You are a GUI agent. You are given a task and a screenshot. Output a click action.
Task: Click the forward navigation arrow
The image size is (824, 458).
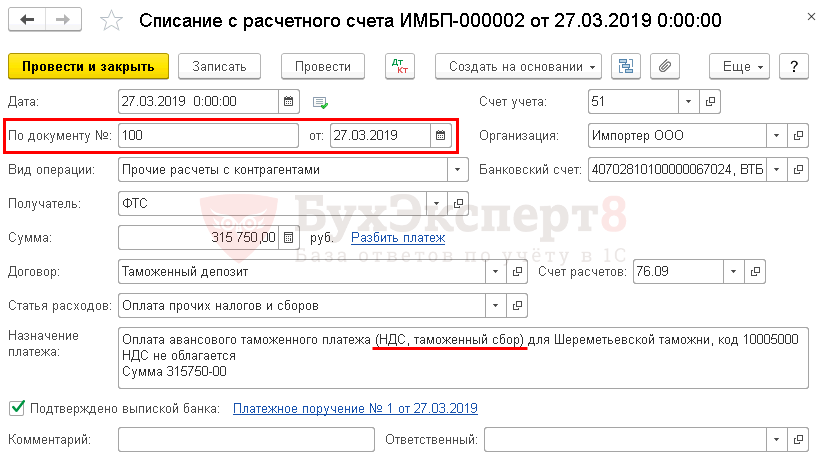(62, 21)
